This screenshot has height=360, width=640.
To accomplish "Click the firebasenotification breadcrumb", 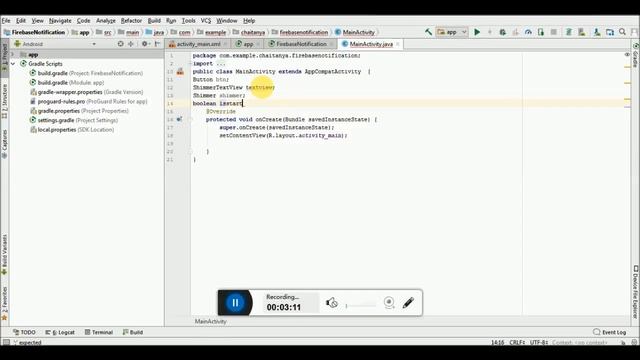I will 300,32.
